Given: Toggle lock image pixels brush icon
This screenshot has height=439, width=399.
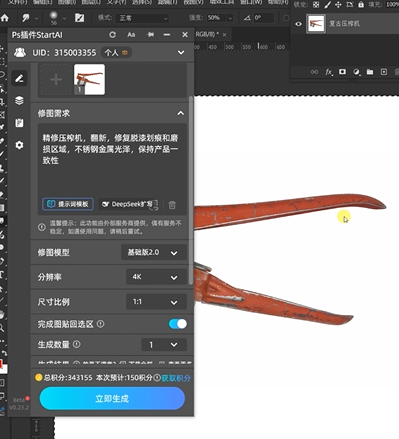Looking at the screenshot, I should [328, 5].
